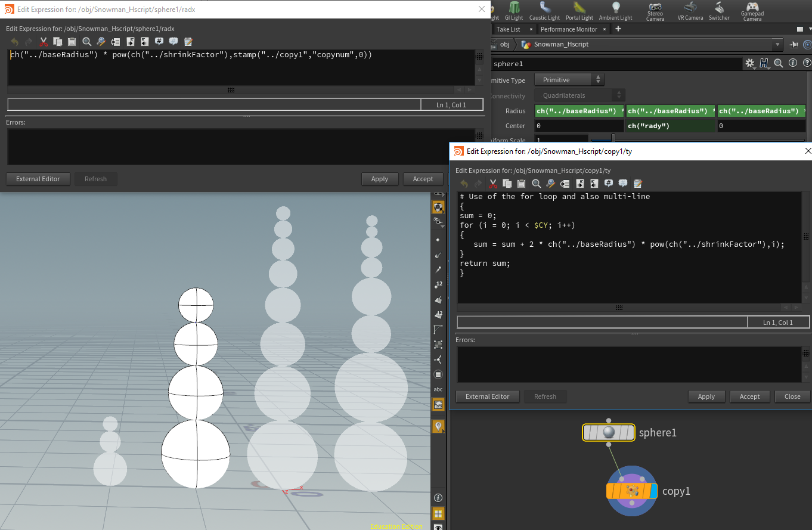This screenshot has height=530, width=812.
Task: Click the scissors cut icon in the expression editor
Action: (x=43, y=41)
